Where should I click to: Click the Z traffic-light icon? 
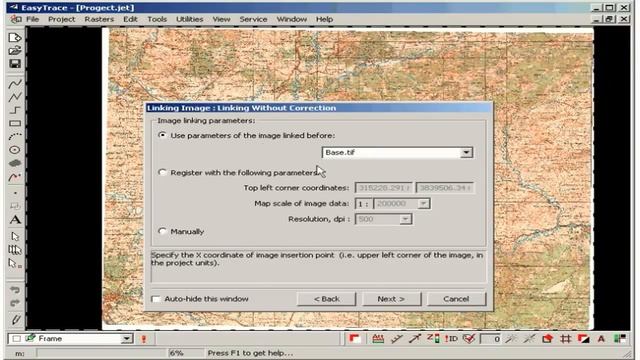(433, 338)
